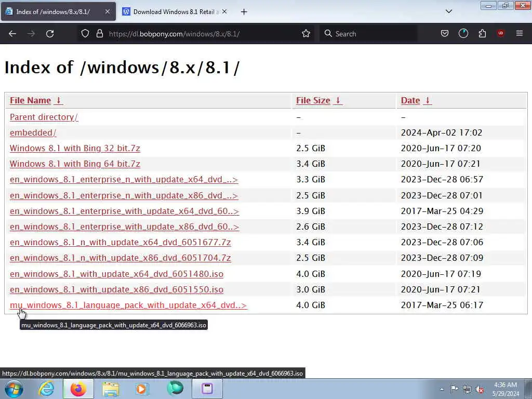Click the padlock site security icon
The height and width of the screenshot is (399, 532).
99,34
